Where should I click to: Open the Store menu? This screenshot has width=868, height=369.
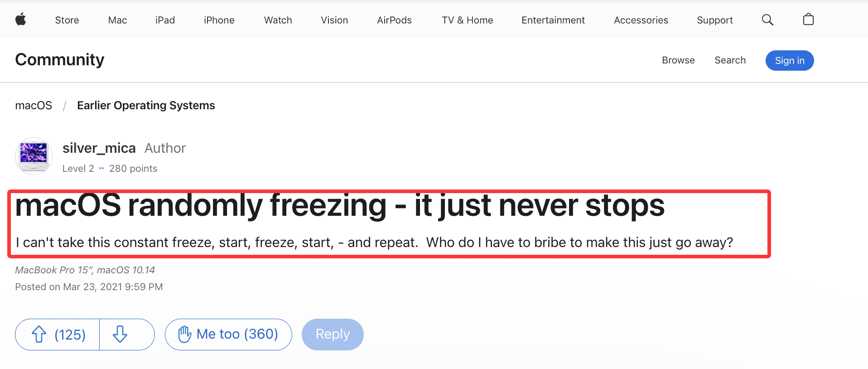(67, 20)
